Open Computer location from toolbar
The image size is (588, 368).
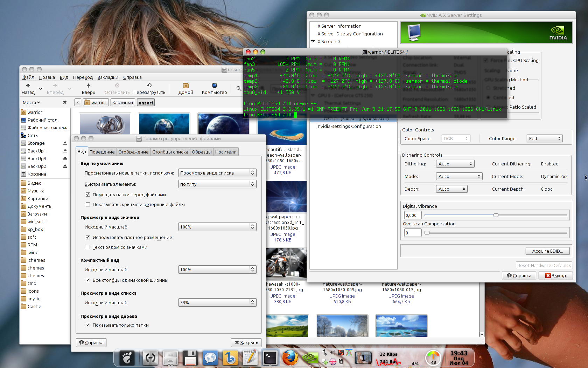click(215, 89)
